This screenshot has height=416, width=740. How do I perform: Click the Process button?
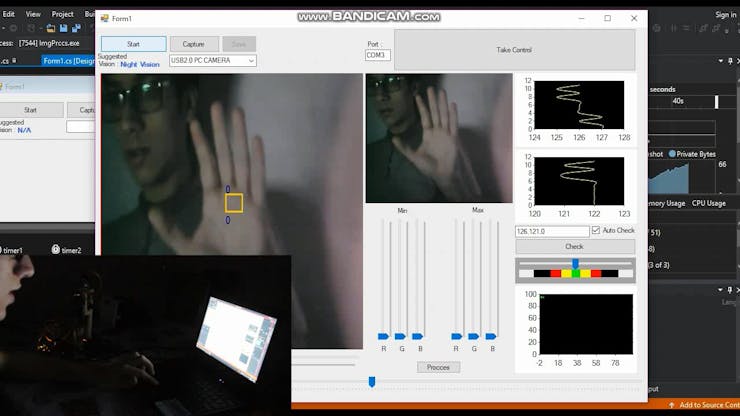coord(438,367)
